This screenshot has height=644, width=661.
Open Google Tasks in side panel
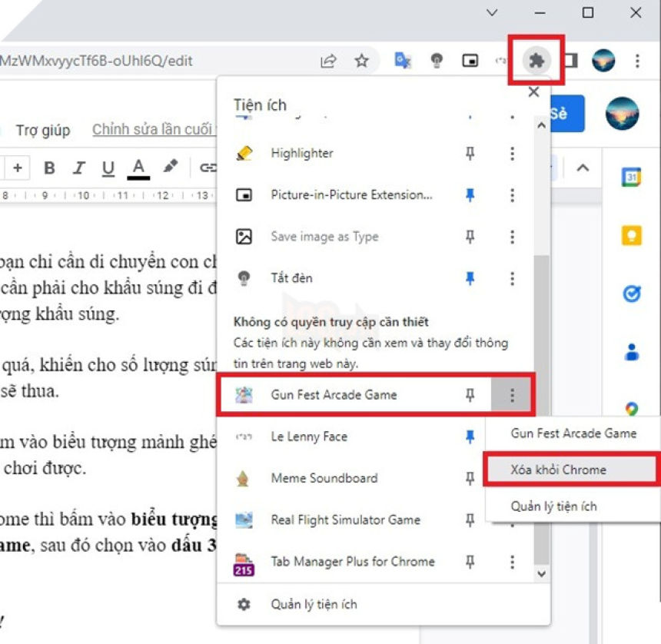(631, 294)
